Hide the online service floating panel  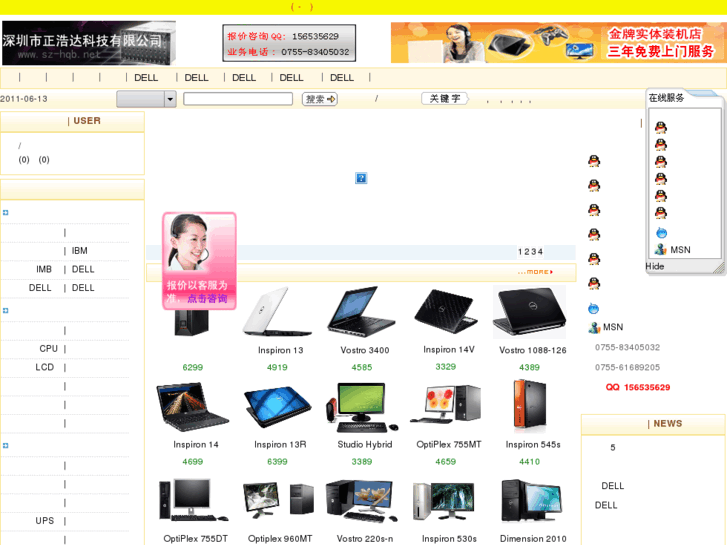tap(655, 266)
